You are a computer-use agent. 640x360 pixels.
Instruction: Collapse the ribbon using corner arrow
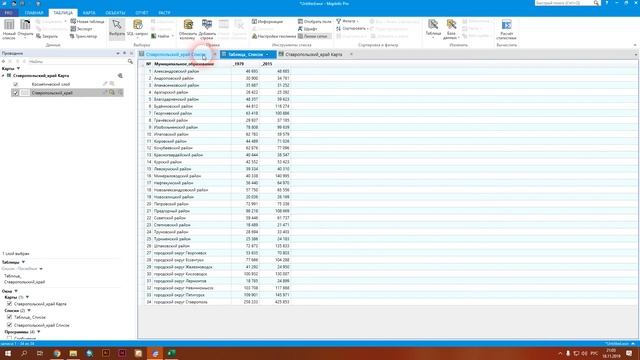[635, 45]
